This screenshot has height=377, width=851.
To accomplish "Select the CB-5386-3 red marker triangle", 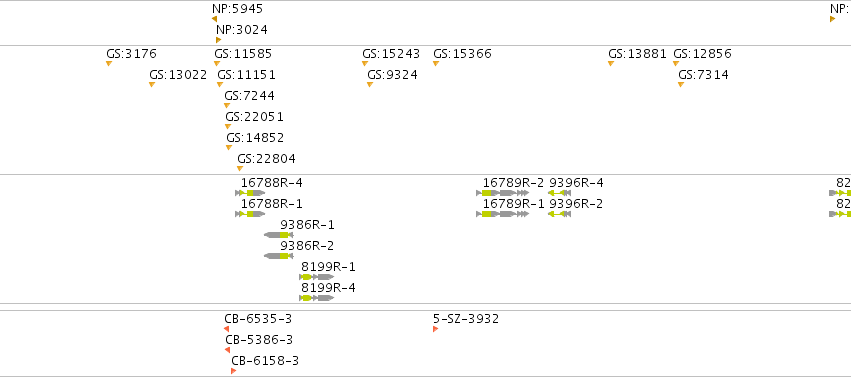I will (227, 350).
